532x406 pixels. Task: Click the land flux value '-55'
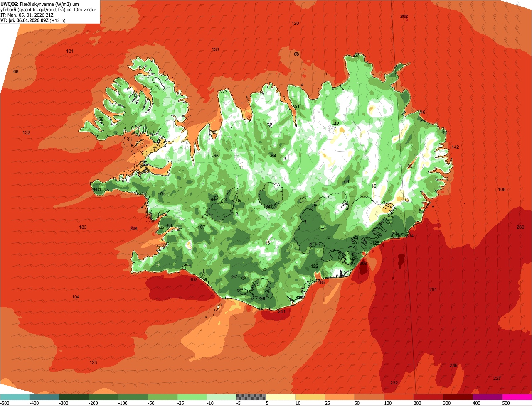click(x=215, y=156)
